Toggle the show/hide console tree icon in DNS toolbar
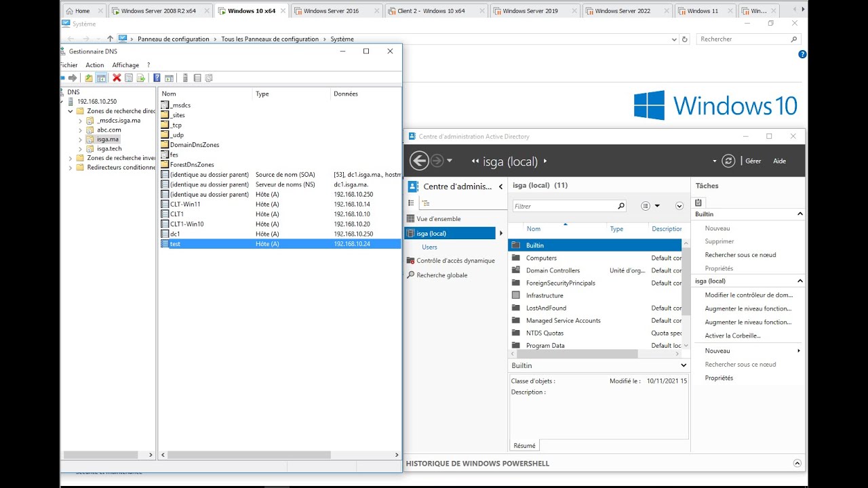Image resolution: width=868 pixels, height=488 pixels. pyautogui.click(x=101, y=78)
